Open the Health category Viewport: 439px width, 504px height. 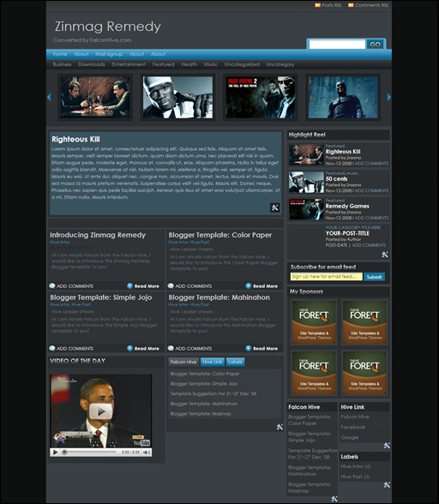coord(189,64)
